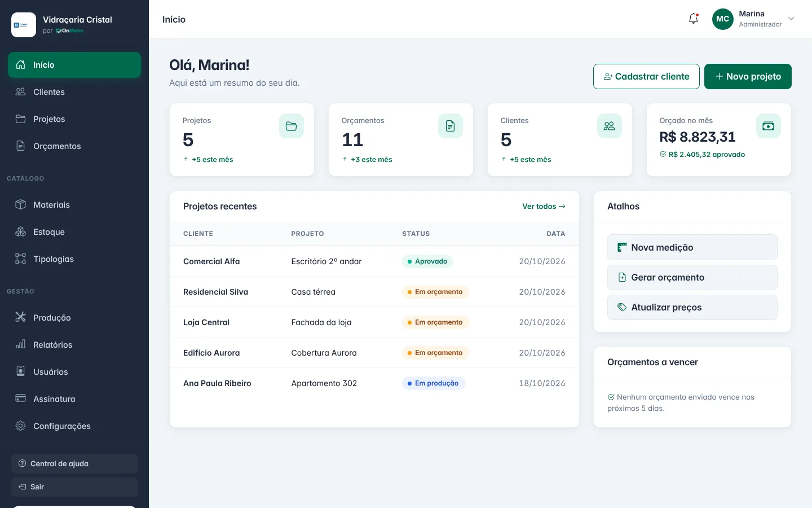Click the Clientes card people icon
This screenshot has width=812, height=508.
pyautogui.click(x=610, y=126)
